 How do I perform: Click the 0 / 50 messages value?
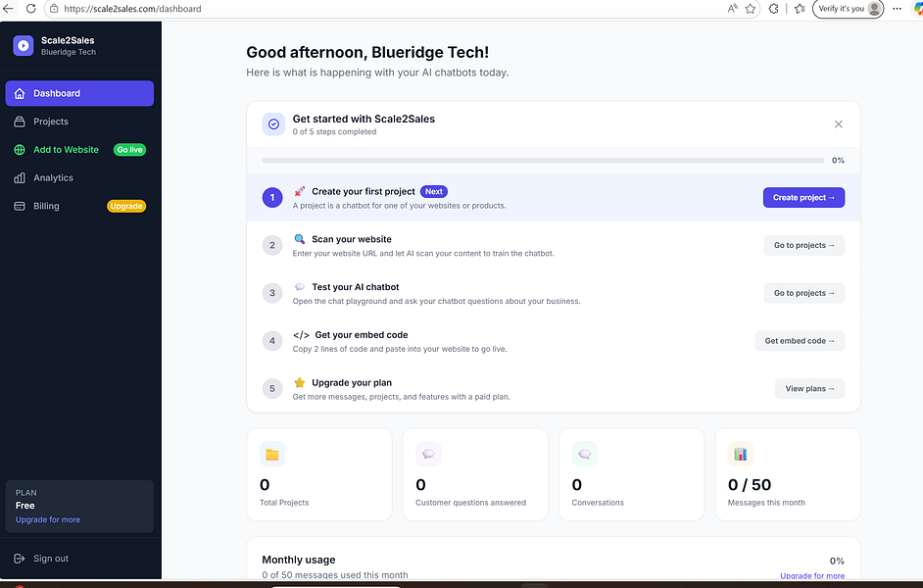point(750,484)
